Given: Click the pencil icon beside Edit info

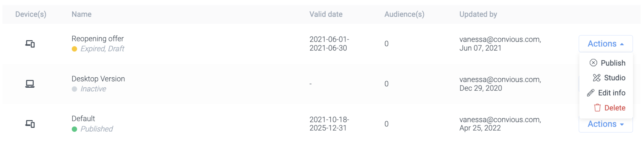Looking at the screenshot, I should pyautogui.click(x=591, y=93).
